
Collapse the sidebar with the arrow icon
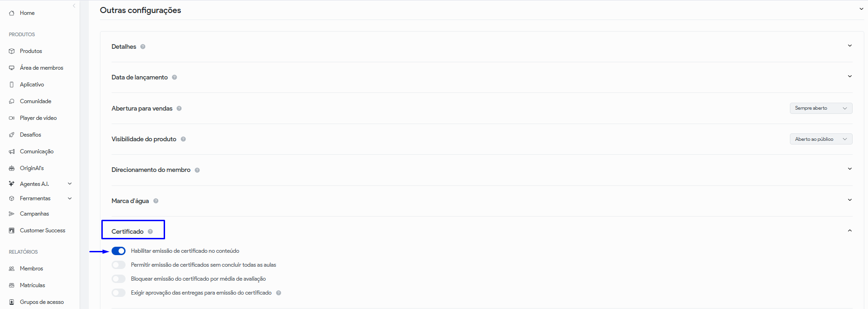coord(74,6)
